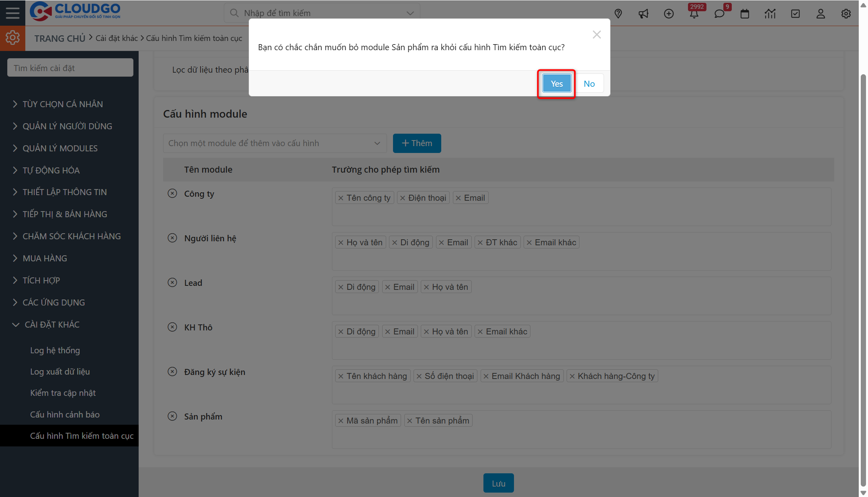The height and width of the screenshot is (497, 868).
Task: Remove the Email tag from Lead fields
Action: (387, 287)
